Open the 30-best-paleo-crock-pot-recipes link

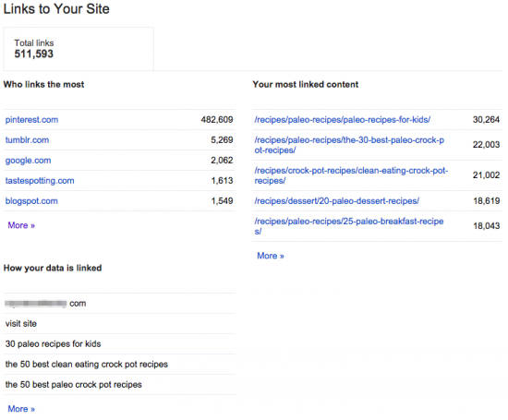click(349, 145)
